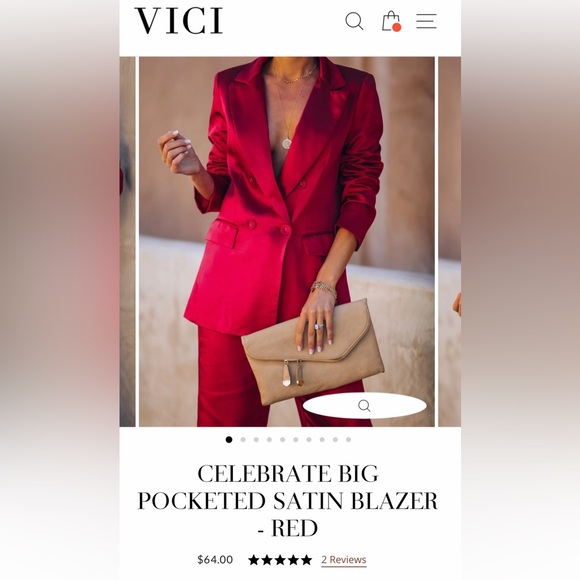Show the previous product image peeking left
This screenshot has width=580, height=580.
coord(128,242)
